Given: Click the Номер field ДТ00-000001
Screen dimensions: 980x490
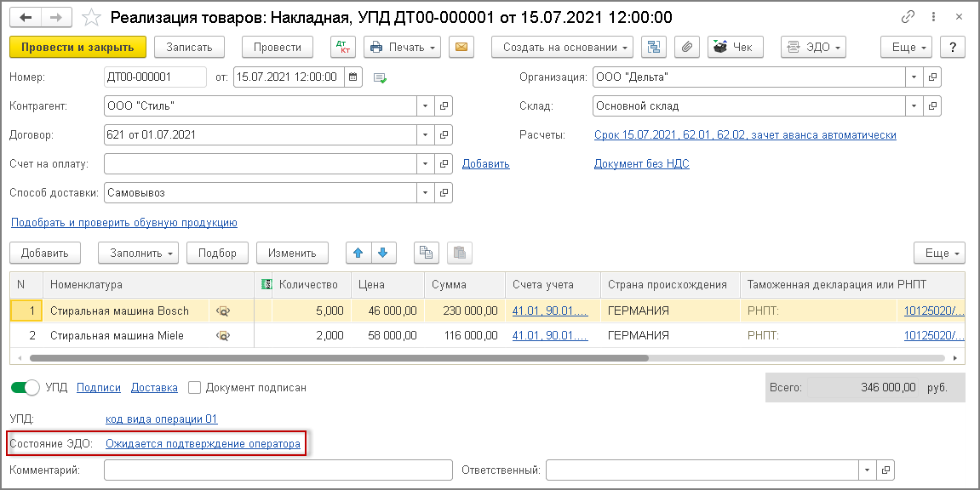Looking at the screenshot, I should click(155, 77).
